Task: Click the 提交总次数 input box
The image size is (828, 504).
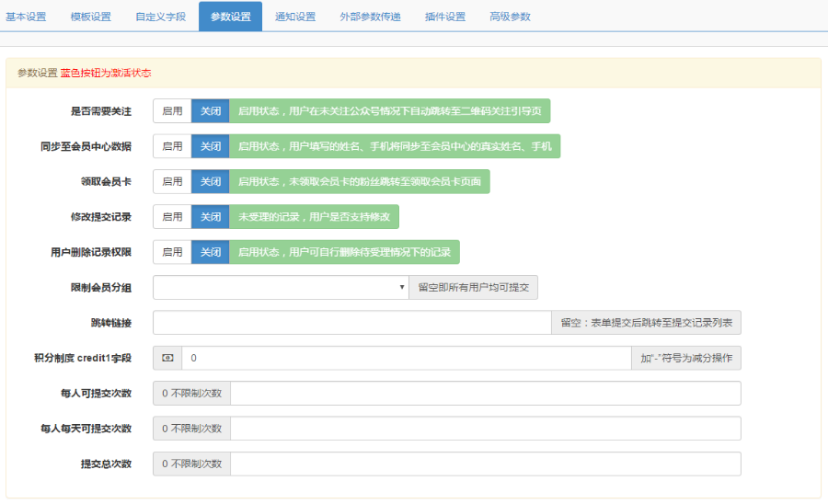Action: [x=485, y=464]
